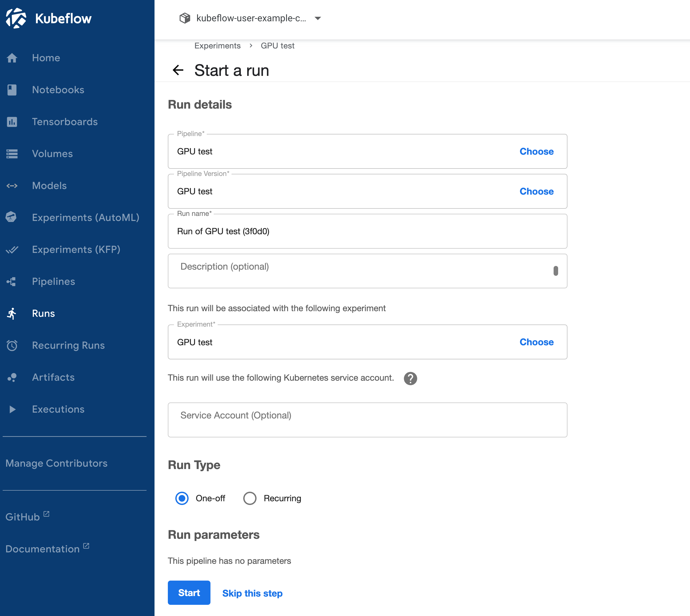Open the namespace selector dropdown arrow
690x616 pixels.
pyautogui.click(x=317, y=18)
